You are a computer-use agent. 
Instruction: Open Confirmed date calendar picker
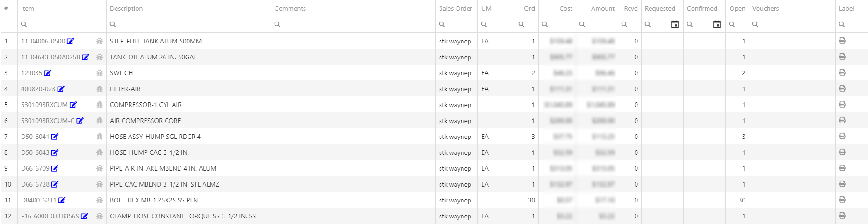(x=717, y=24)
